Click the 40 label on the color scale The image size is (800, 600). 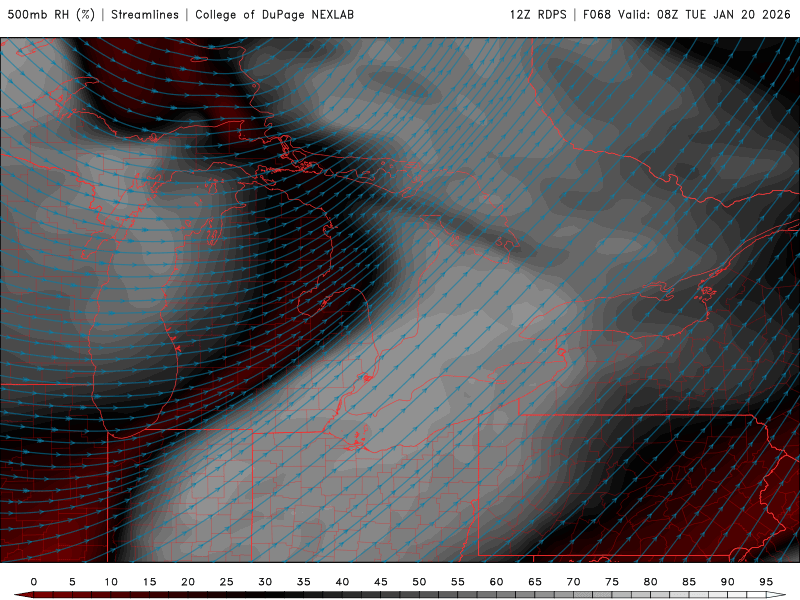click(342, 582)
